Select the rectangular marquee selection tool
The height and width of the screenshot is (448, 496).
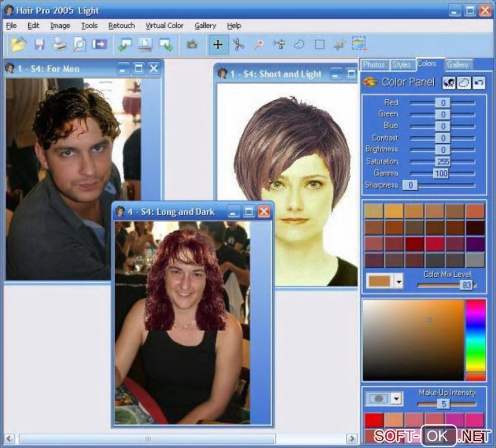pos(320,44)
